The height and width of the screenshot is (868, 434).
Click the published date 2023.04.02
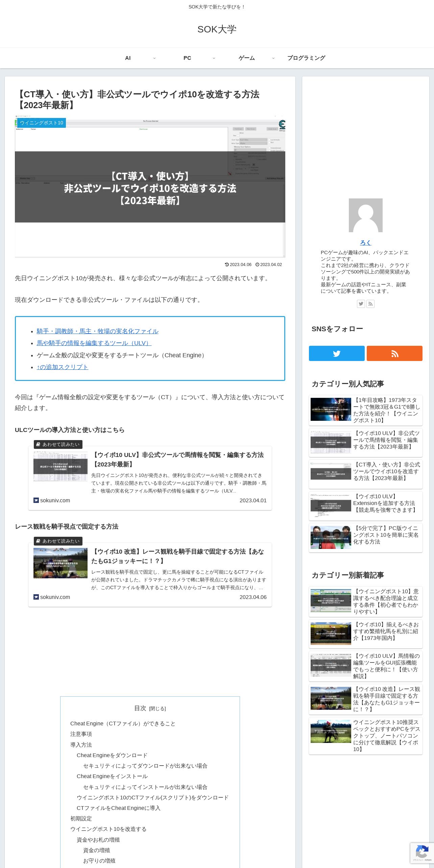pos(269,265)
